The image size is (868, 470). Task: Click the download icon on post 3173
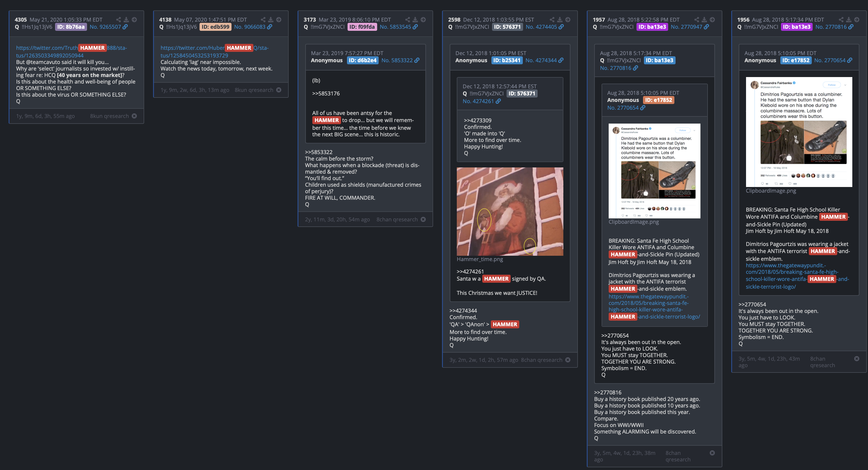point(415,20)
